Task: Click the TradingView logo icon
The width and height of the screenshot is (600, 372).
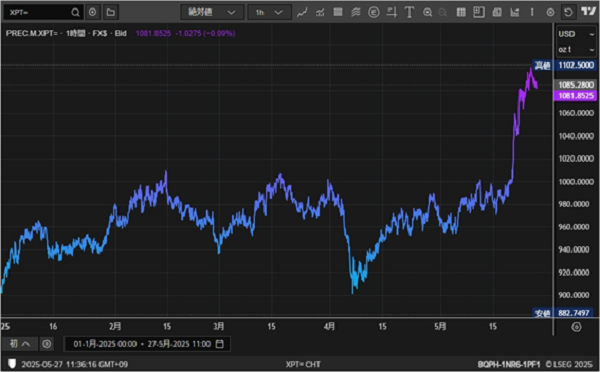Action: tap(589, 11)
